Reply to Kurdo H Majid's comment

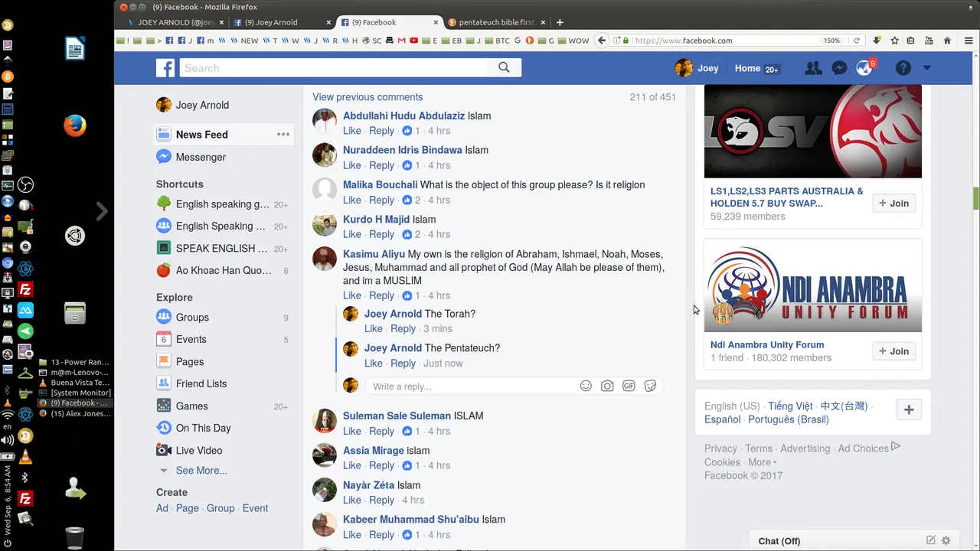click(381, 234)
